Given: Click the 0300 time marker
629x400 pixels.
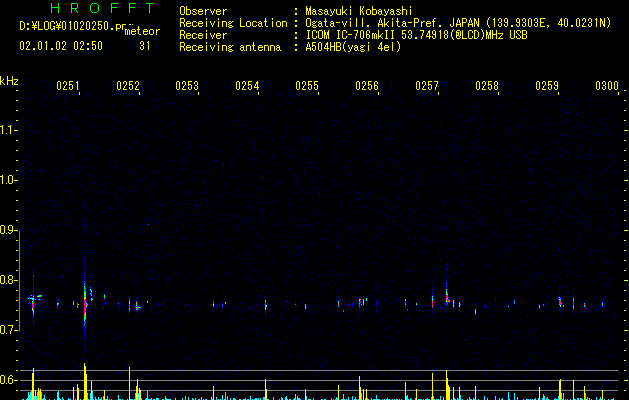Looking at the screenshot, I should (607, 85).
